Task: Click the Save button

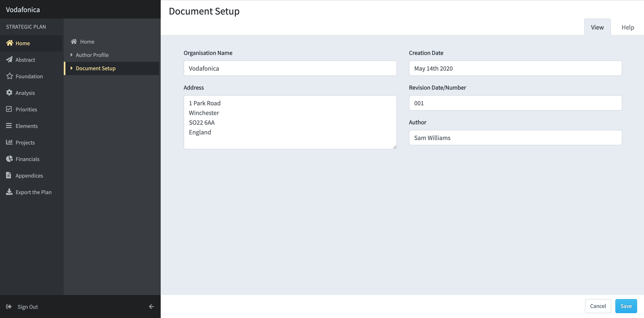Action: [x=626, y=306]
